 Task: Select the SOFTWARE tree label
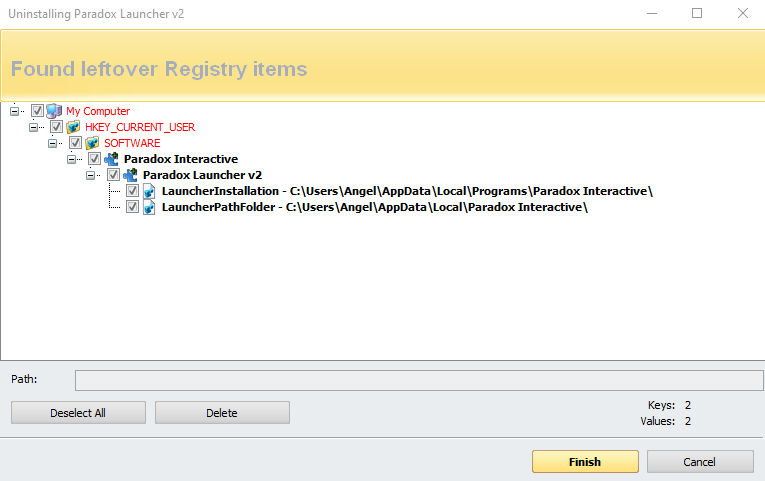pyautogui.click(x=132, y=143)
